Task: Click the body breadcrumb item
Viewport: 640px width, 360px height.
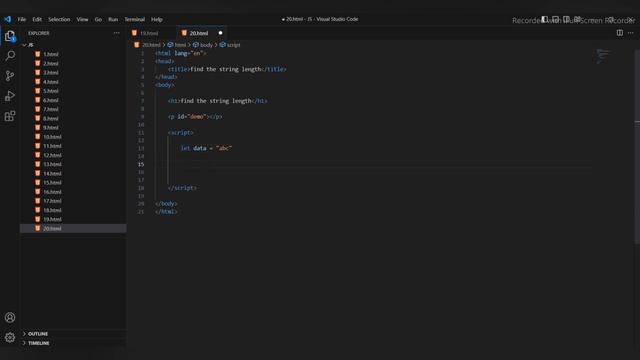Action: pos(203,45)
